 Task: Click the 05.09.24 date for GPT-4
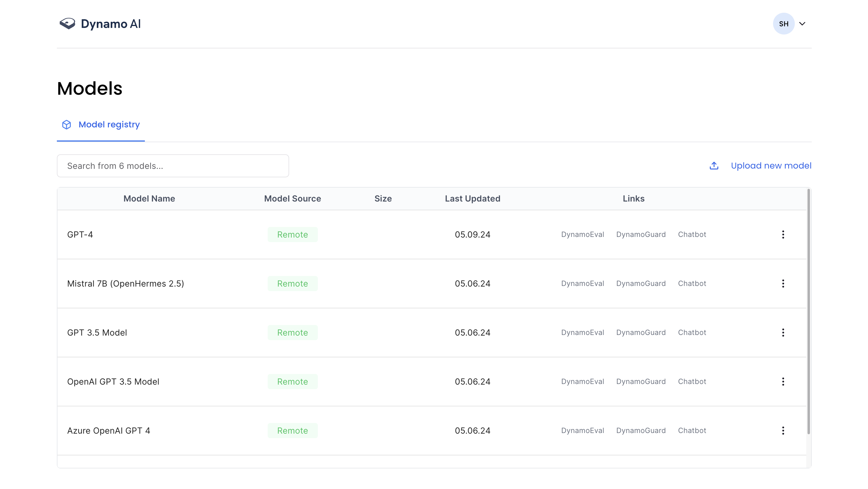[472, 235]
